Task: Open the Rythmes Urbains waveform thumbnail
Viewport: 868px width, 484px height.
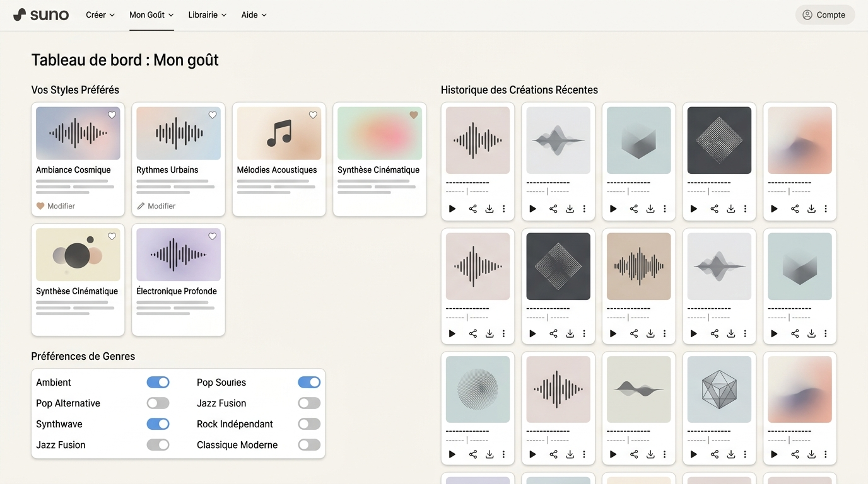Action: tap(179, 133)
